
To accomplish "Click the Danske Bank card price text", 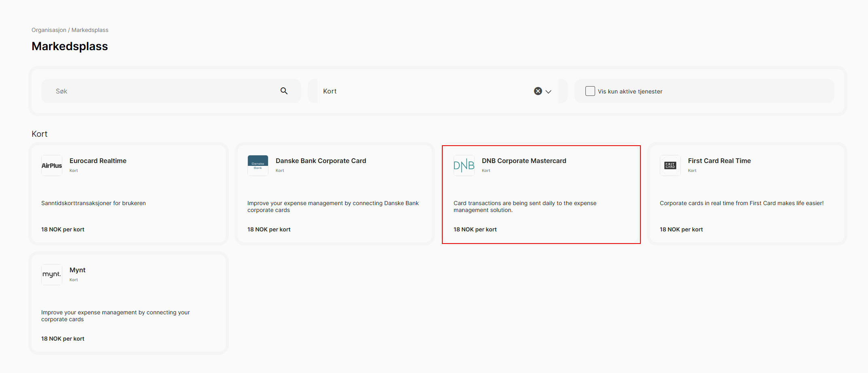I will pos(269,229).
